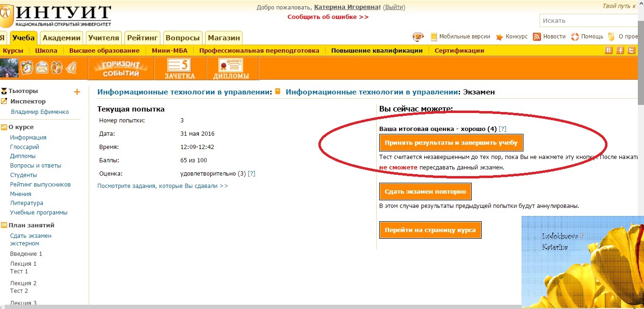644x309 pixels.
Task: Open Глоссарий sidebar link
Action: 25,147
